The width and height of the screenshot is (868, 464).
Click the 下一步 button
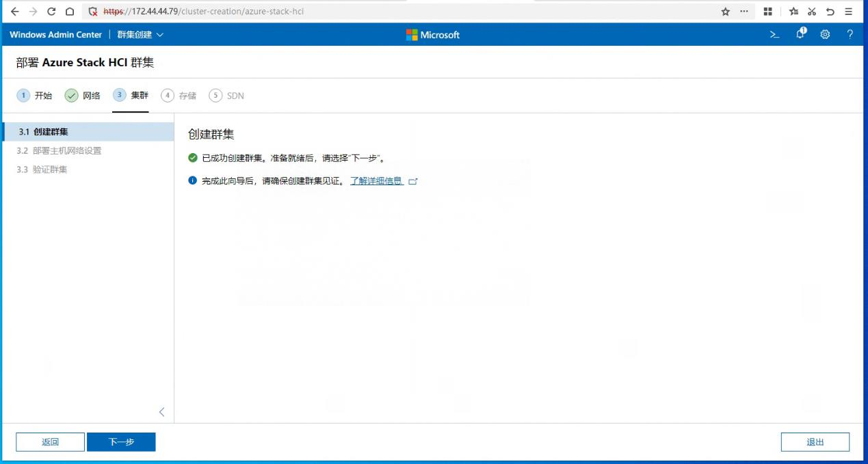(121, 442)
